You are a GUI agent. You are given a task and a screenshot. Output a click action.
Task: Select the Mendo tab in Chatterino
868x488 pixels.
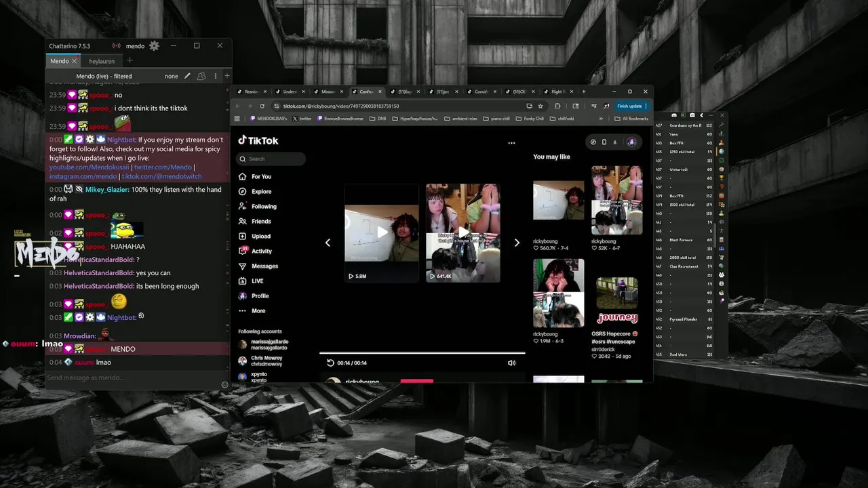59,61
